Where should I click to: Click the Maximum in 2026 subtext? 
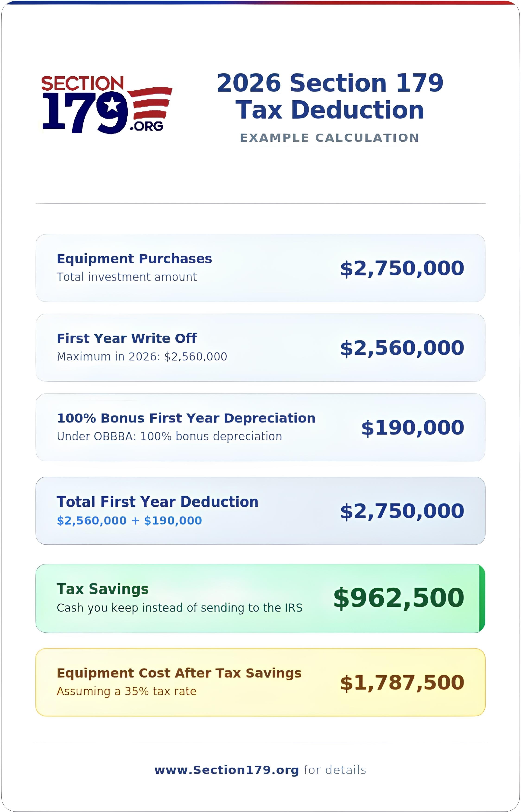point(142,356)
